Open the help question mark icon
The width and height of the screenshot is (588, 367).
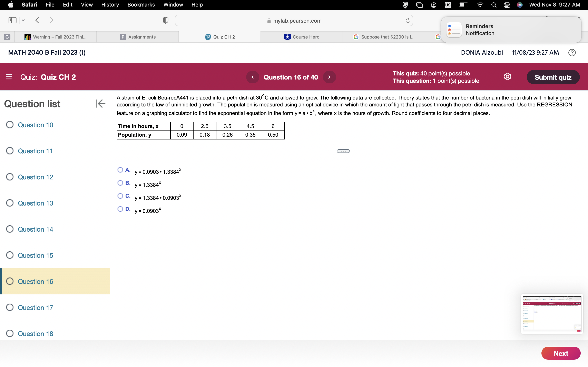tap(572, 52)
